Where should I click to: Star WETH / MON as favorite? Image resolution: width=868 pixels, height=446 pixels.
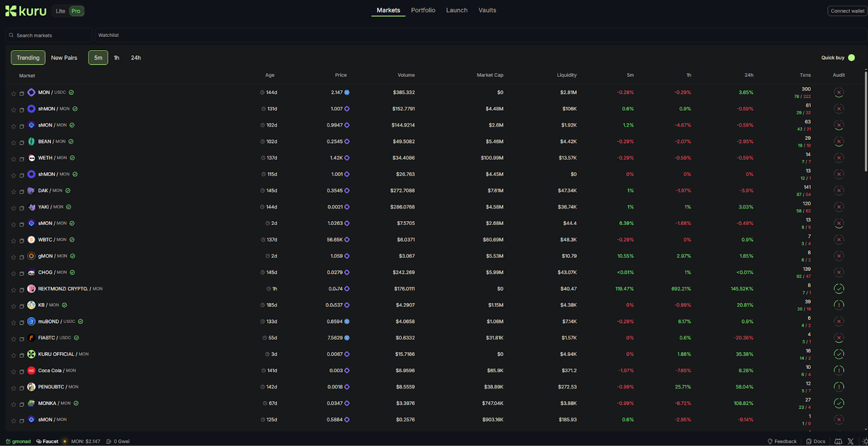click(14, 159)
